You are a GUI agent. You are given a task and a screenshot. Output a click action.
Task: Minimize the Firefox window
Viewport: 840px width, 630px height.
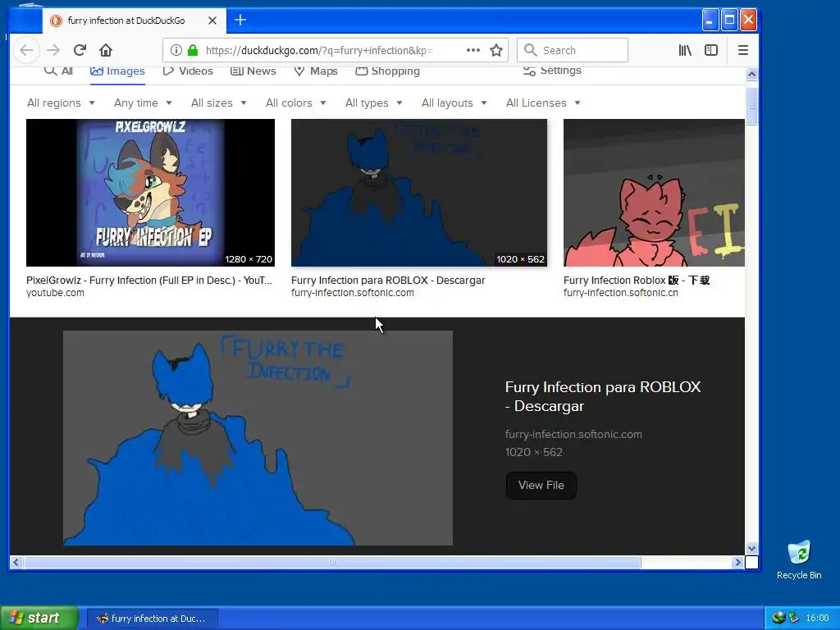(x=710, y=21)
